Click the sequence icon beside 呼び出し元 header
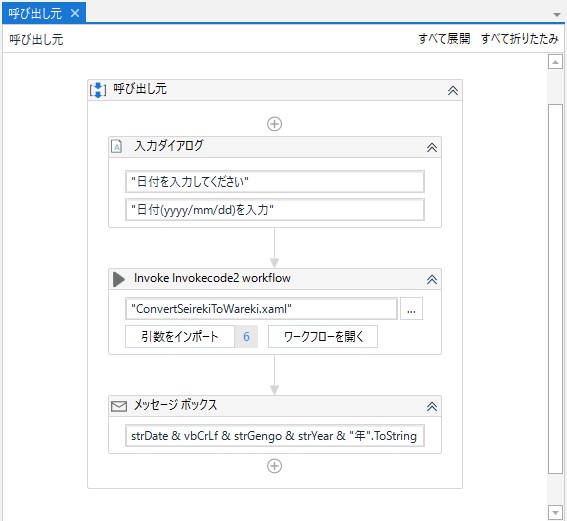The width and height of the screenshot is (567, 521). click(98, 90)
